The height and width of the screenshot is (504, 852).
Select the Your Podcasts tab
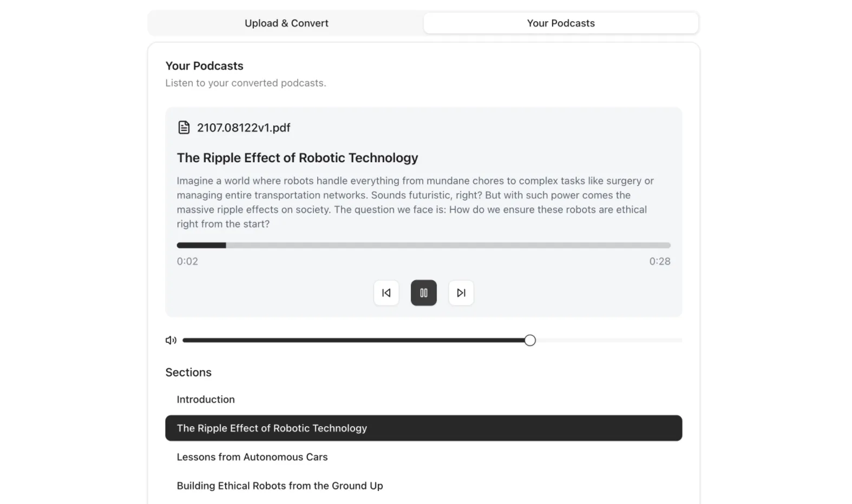coord(561,23)
